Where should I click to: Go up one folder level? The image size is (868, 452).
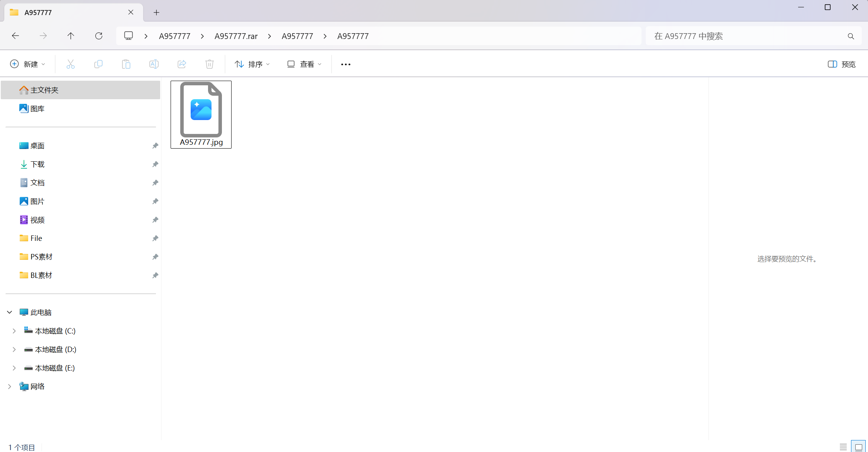[71, 36]
